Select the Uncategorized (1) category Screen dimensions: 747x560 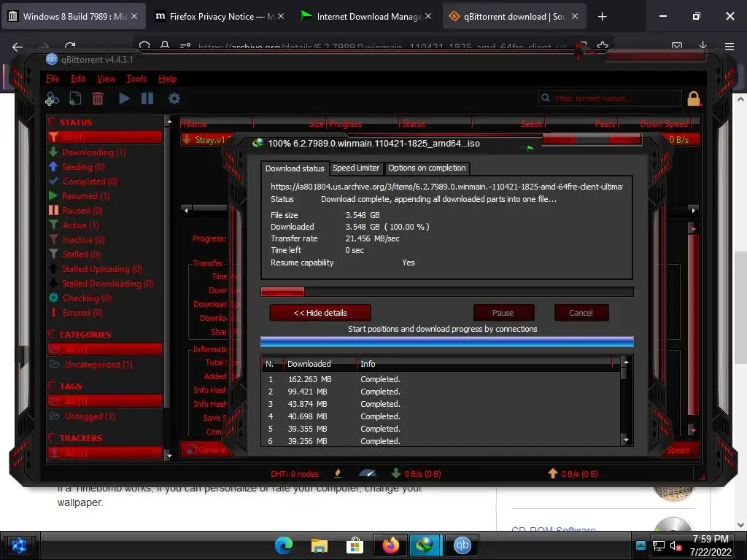click(x=98, y=365)
